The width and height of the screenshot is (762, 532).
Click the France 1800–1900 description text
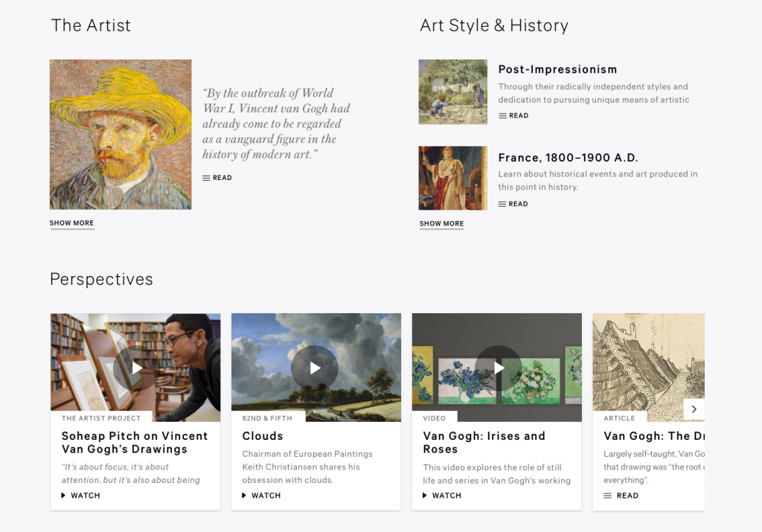coord(598,180)
